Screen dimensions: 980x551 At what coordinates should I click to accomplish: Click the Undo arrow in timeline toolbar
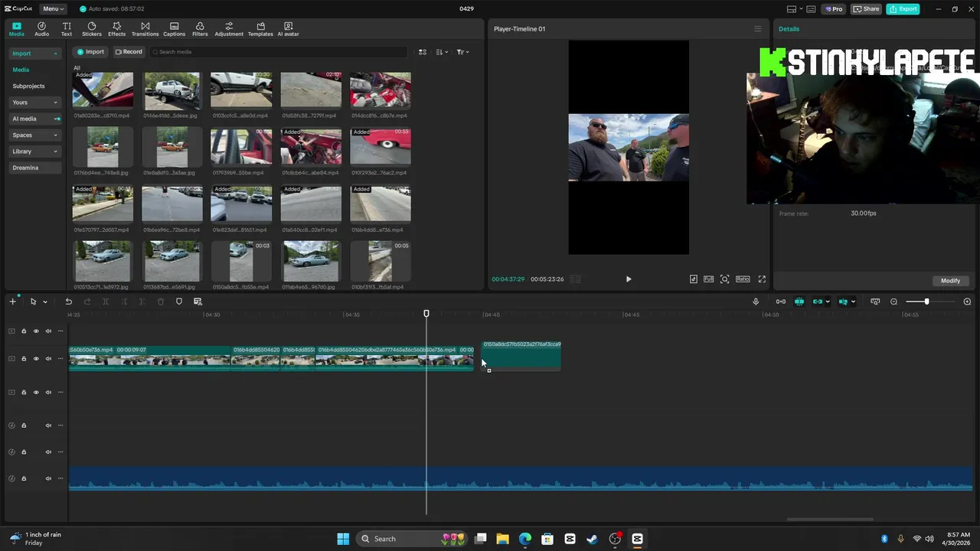coord(68,302)
